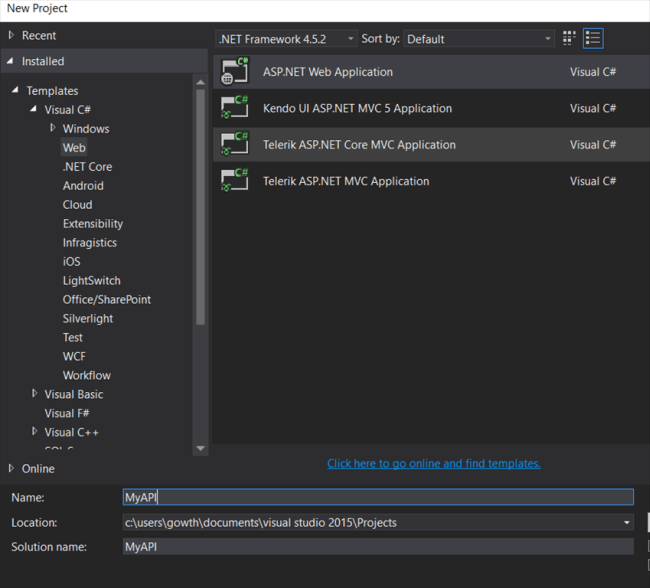Screen dimensions: 650x588
Task: Select the Visual C++ node label
Action: coord(71,432)
